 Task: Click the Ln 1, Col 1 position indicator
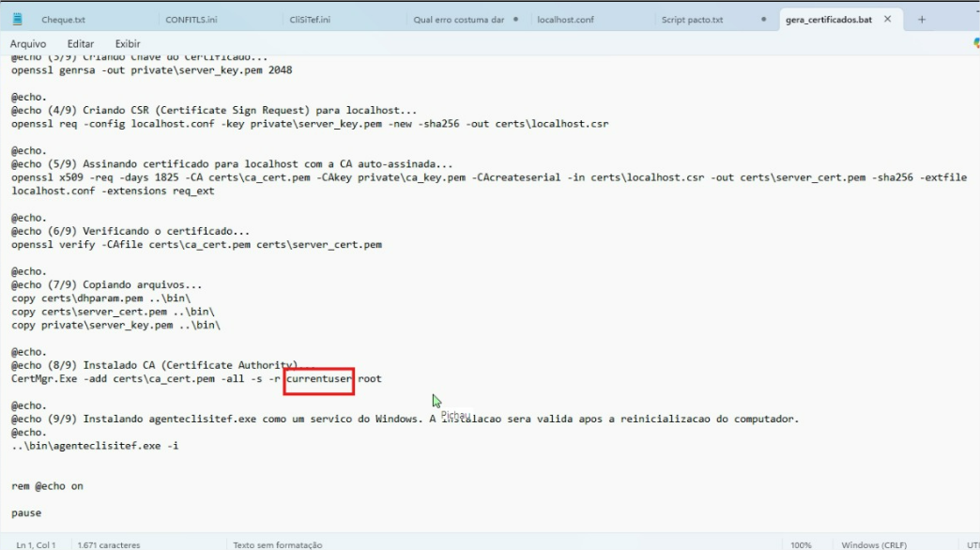pyautogui.click(x=36, y=544)
